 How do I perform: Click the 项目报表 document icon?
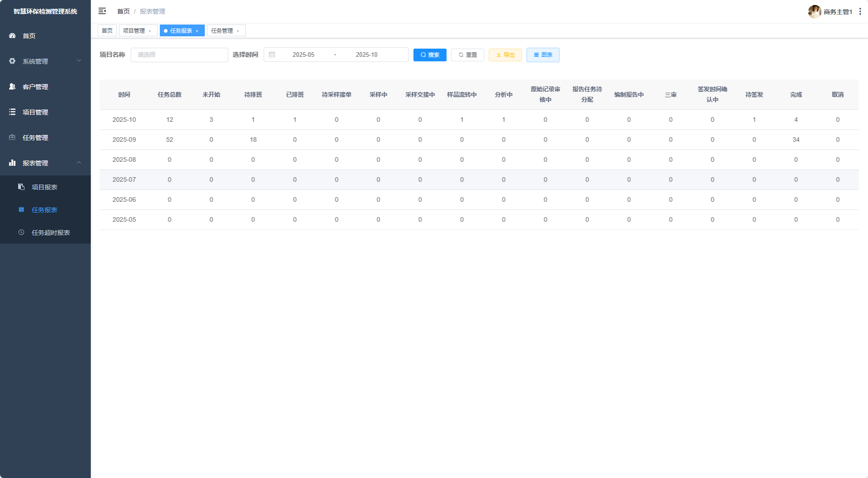click(x=21, y=187)
